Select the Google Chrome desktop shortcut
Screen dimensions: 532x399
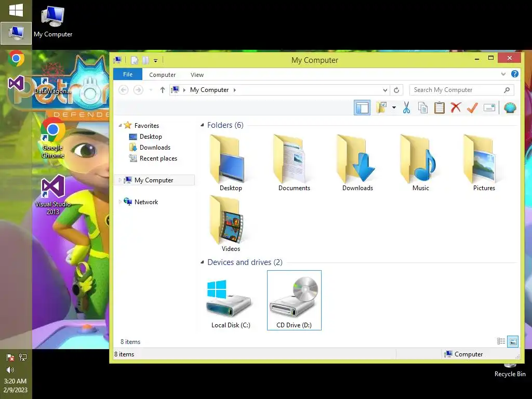pos(52,138)
